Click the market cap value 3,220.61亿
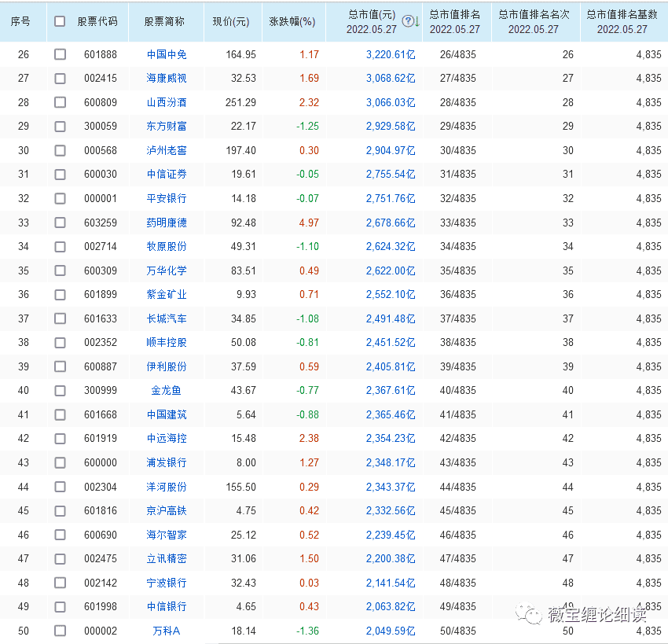This screenshot has height=644, width=668. 391,54
